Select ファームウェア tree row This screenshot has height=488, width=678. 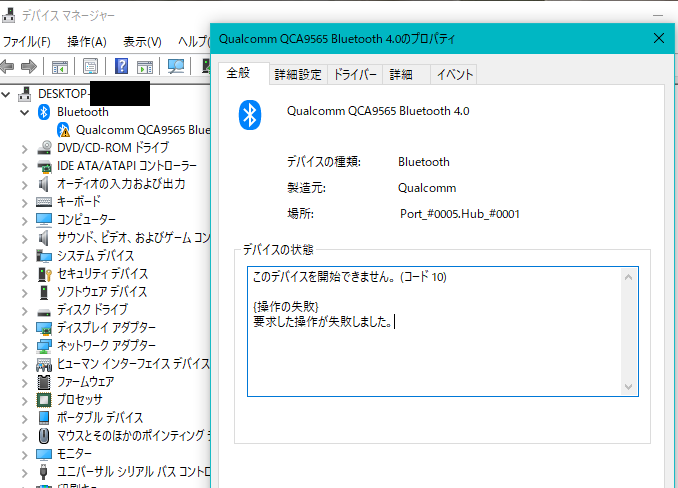(86, 382)
